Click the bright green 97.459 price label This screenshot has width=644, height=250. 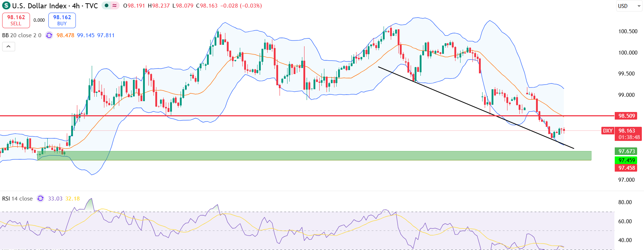[x=626, y=160]
